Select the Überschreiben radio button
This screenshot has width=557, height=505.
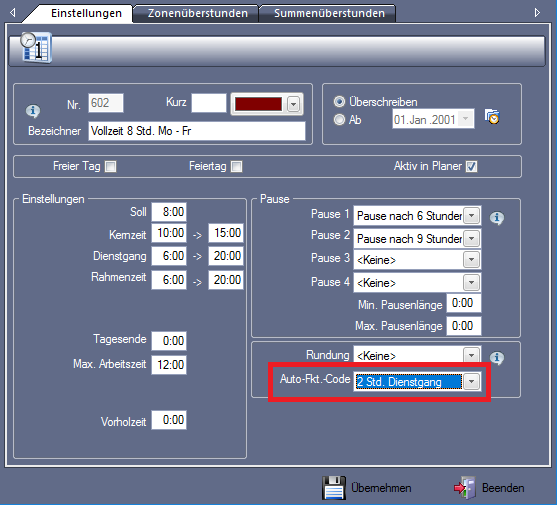tap(339, 102)
